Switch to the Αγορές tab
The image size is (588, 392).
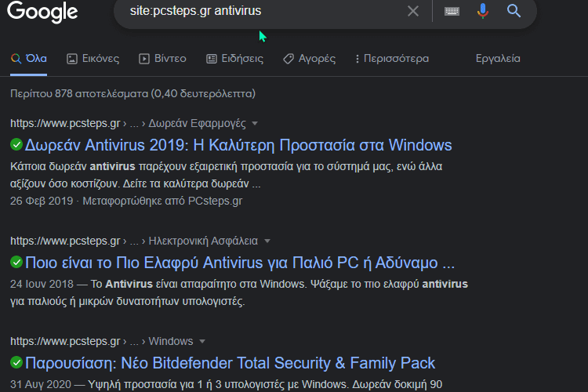click(x=310, y=59)
